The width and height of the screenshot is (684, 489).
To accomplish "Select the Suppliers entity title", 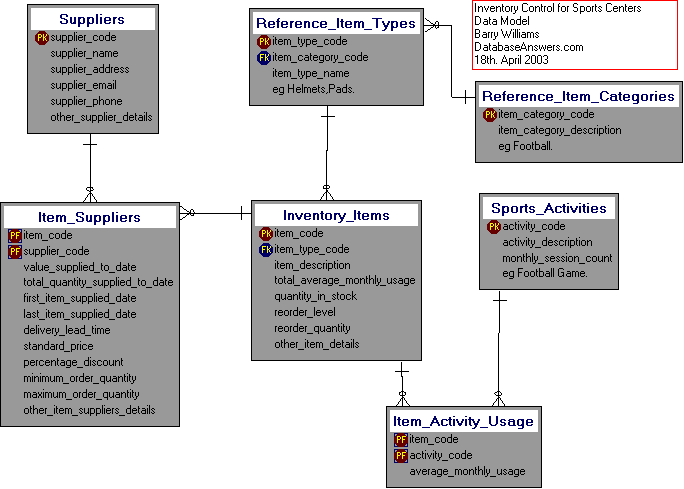I will click(92, 19).
